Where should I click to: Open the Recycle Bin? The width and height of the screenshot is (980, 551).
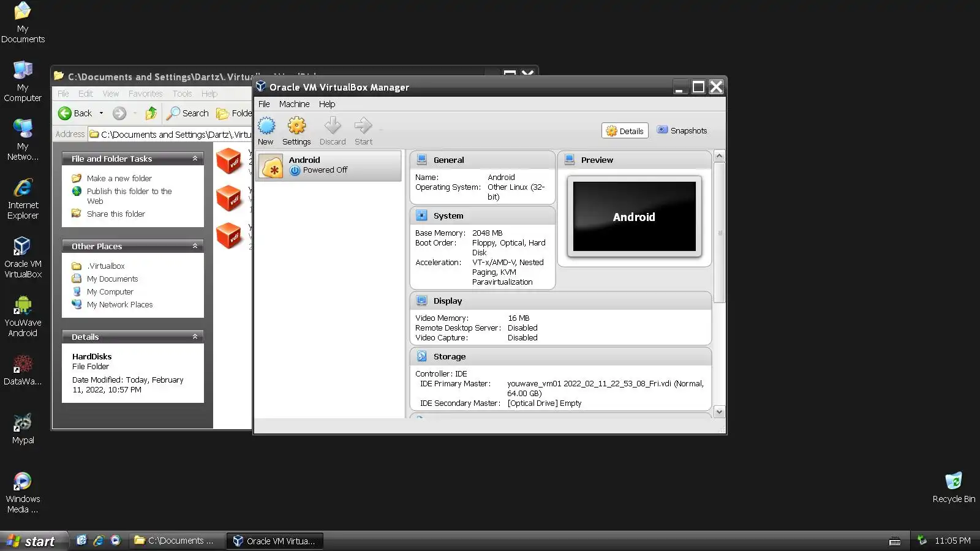954,487
